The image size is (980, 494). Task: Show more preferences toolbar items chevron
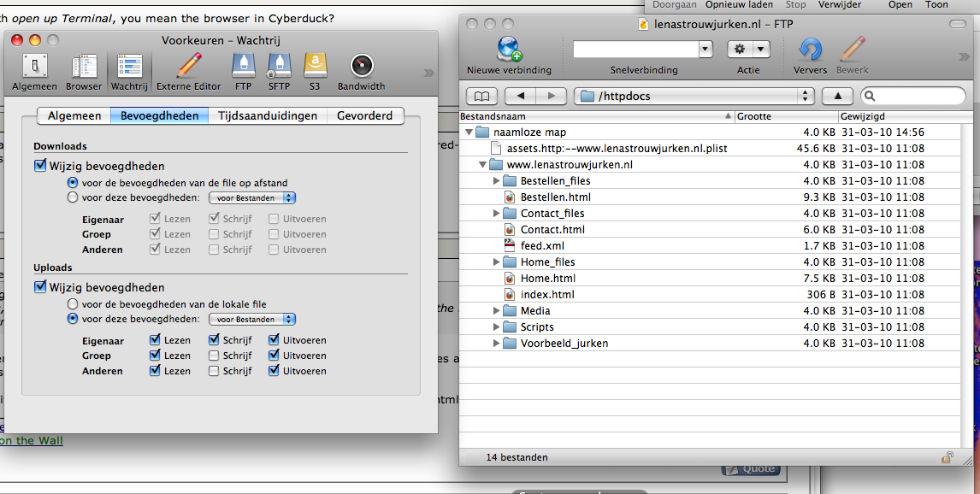point(428,73)
